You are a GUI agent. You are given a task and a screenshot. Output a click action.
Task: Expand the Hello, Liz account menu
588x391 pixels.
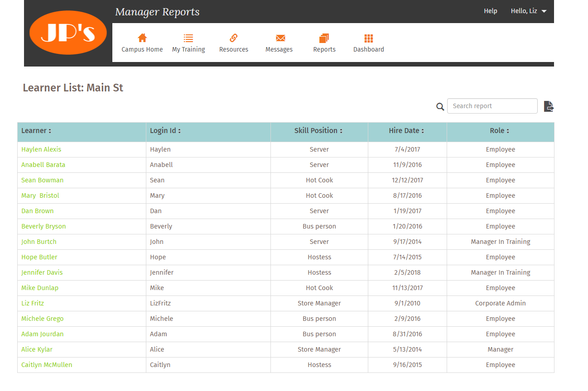coord(528,11)
